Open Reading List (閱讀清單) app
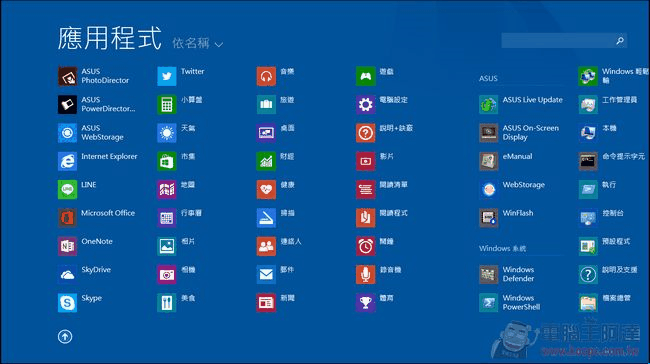The height and width of the screenshot is (364, 650). tap(382, 189)
